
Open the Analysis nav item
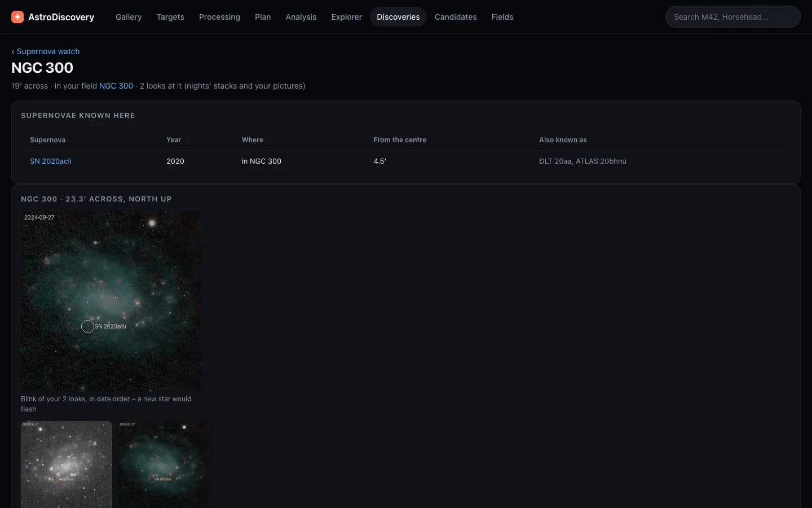[301, 17]
